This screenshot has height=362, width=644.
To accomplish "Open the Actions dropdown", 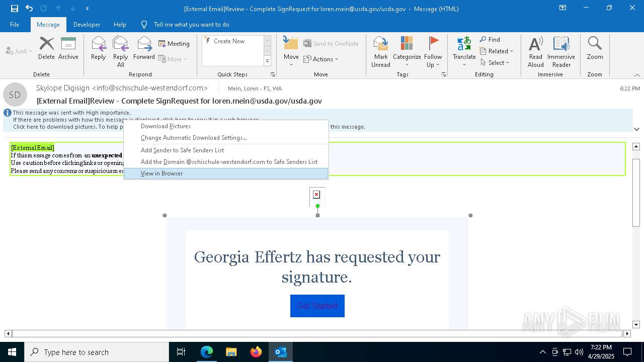I will tap(321, 59).
